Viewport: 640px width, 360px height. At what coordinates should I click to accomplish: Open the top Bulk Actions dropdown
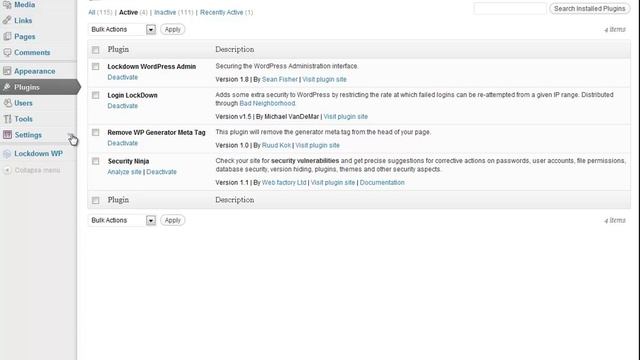point(122,29)
